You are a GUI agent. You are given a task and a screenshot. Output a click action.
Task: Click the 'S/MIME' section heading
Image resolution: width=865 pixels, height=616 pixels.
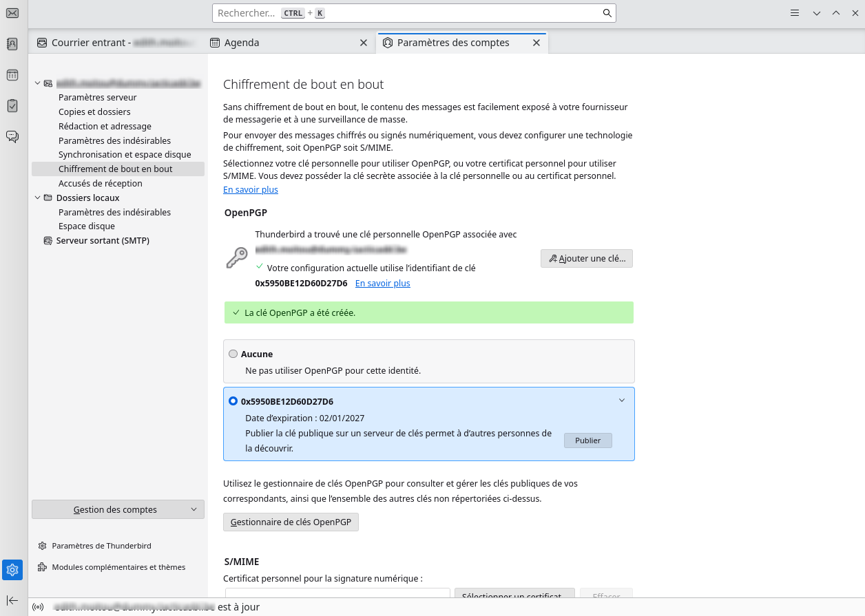[x=242, y=562]
